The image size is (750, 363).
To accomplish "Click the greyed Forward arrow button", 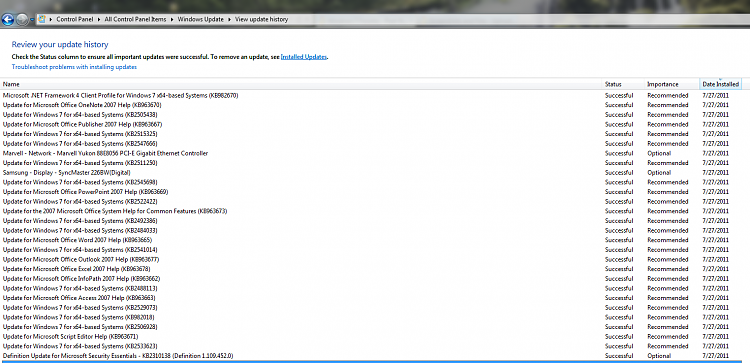I will click(22, 20).
